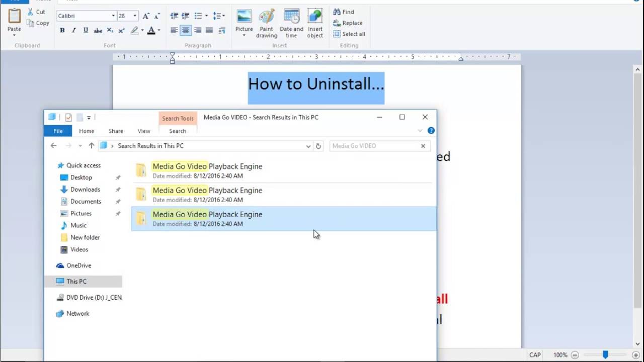The width and height of the screenshot is (644, 362).
Task: Cut the selection in WordPad
Action: point(36,12)
